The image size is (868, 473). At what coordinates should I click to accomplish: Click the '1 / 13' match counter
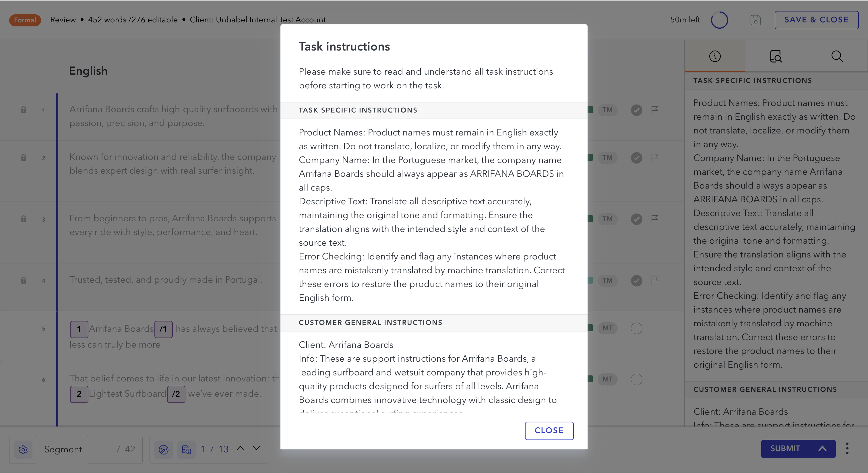pos(214,449)
